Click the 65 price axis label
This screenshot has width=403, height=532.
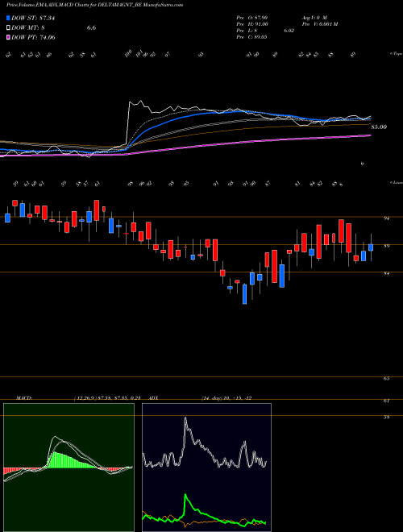[x=386, y=379]
